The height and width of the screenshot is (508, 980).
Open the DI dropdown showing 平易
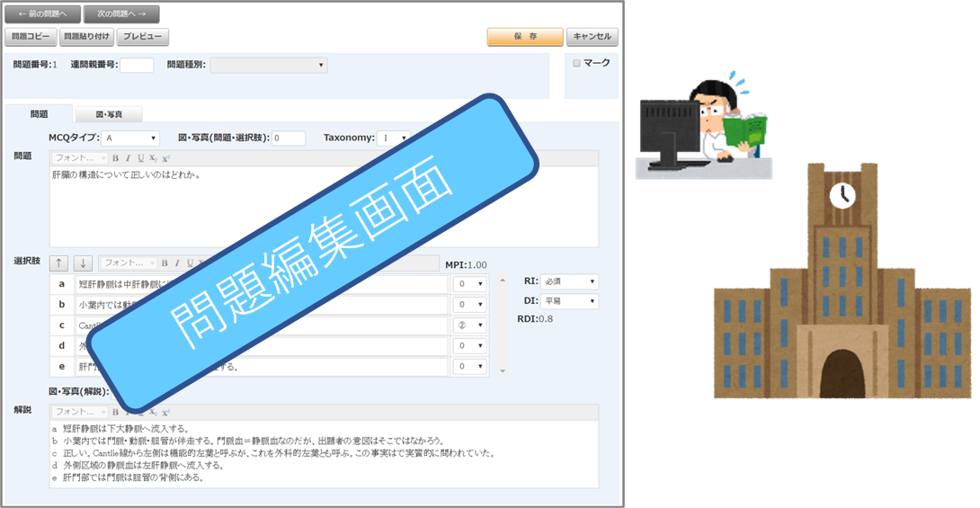coord(569,301)
